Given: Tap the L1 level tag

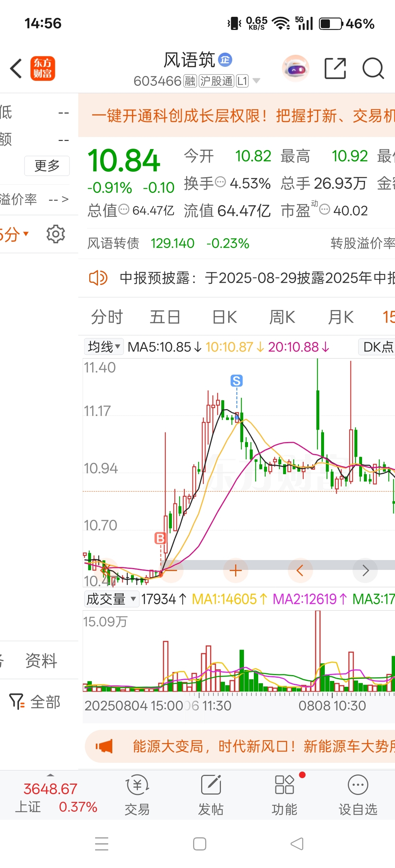Looking at the screenshot, I should tap(242, 81).
